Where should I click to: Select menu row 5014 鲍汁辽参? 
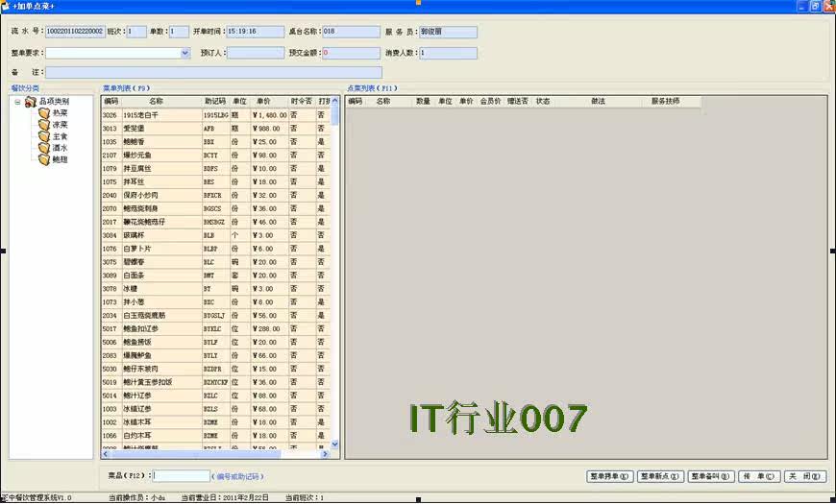coord(216,396)
